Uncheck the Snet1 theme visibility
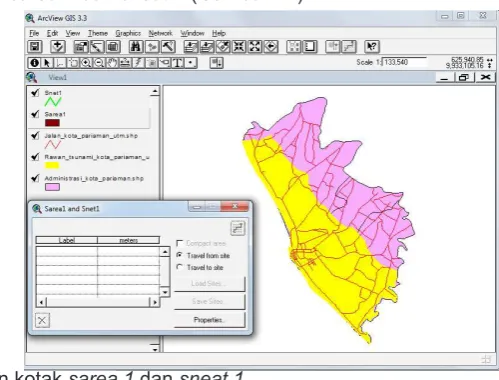The height and width of the screenshot is (380, 499). tap(35, 93)
